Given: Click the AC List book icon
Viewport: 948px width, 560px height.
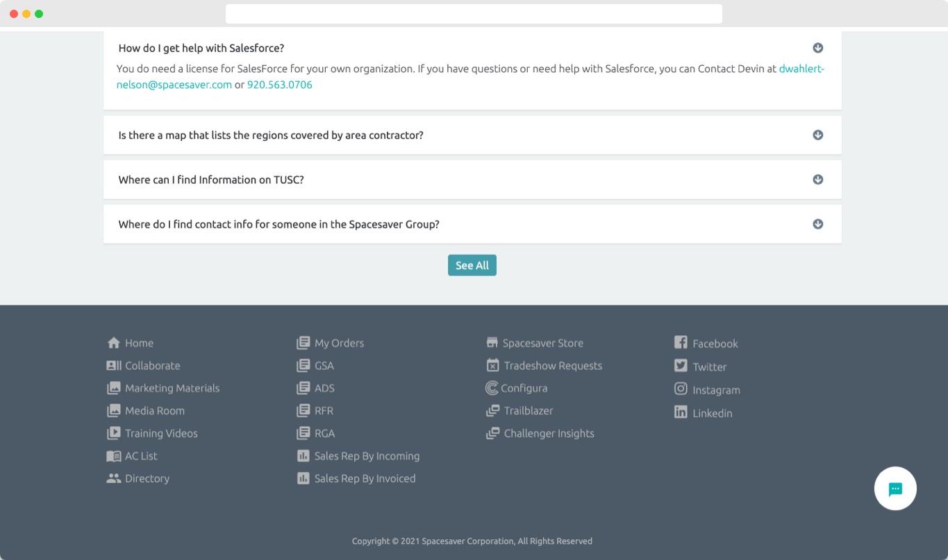Looking at the screenshot, I should tap(114, 456).
